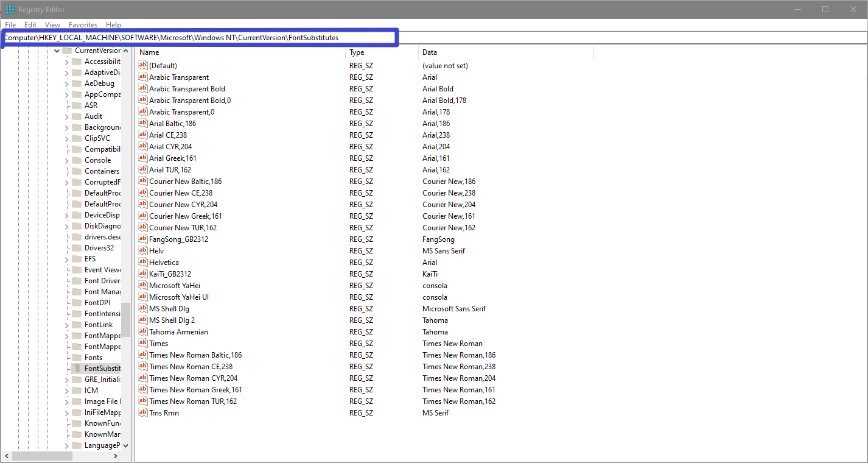Click the tree scroll right arrow
This screenshot has width=868, height=463.
(116, 456)
